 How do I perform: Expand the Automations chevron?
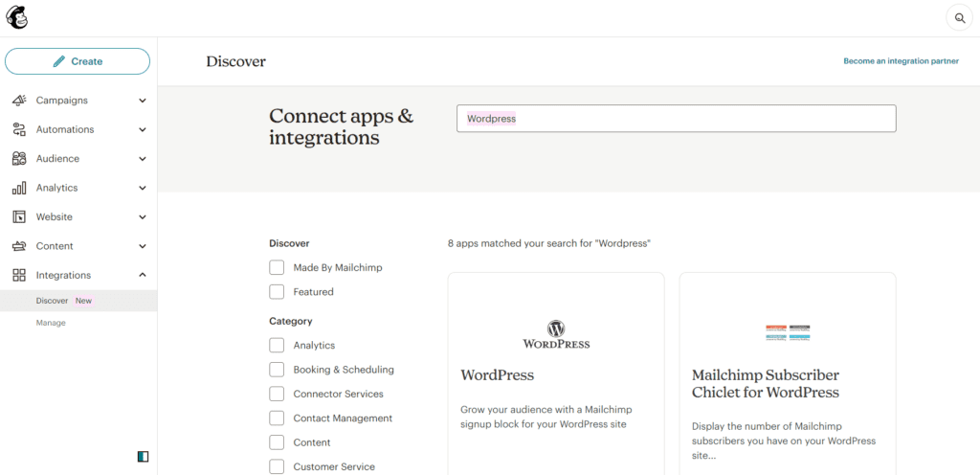pos(143,130)
